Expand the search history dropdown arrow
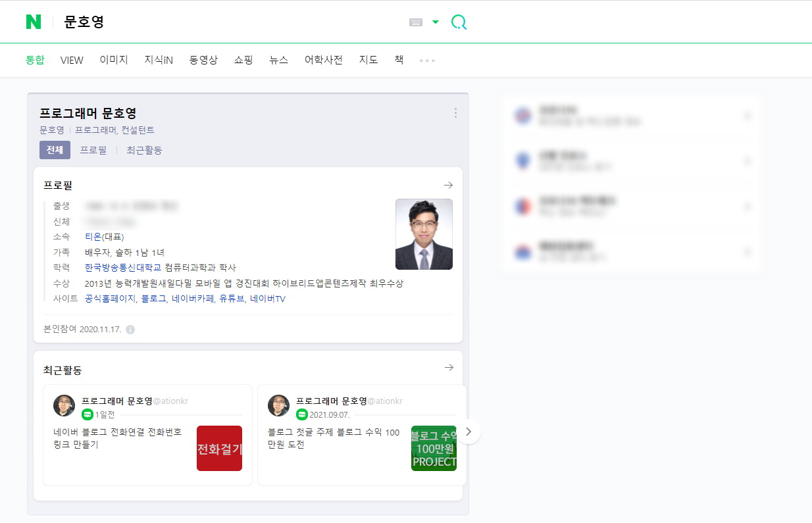 pyautogui.click(x=435, y=22)
